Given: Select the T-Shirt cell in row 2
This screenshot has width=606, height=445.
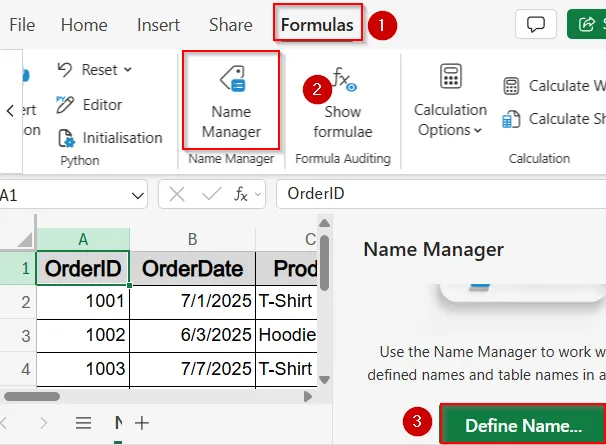Looking at the screenshot, I should tap(287, 302).
